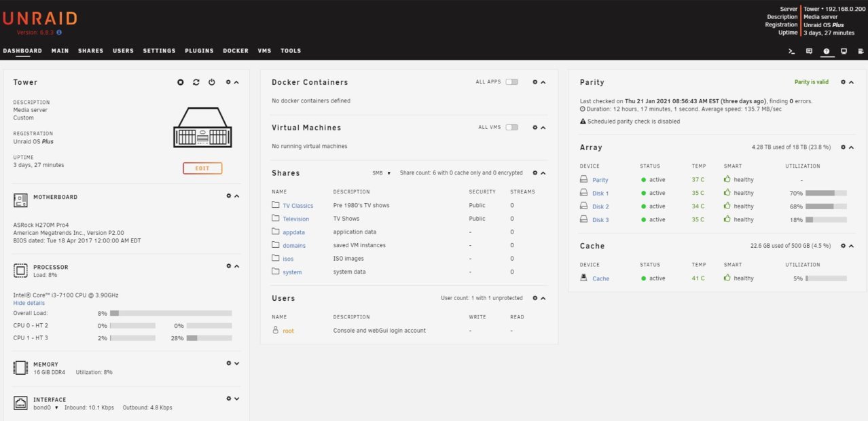868x421 pixels.
Task: Open the Motherboard section gear icon
Action: (229, 196)
